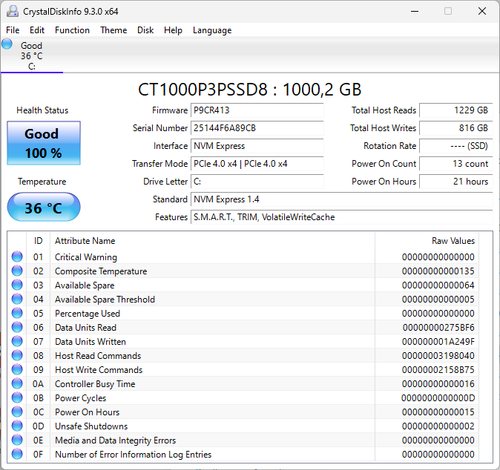The width and height of the screenshot is (500, 470).
Task: Open the Edit menu
Action: 37,30
